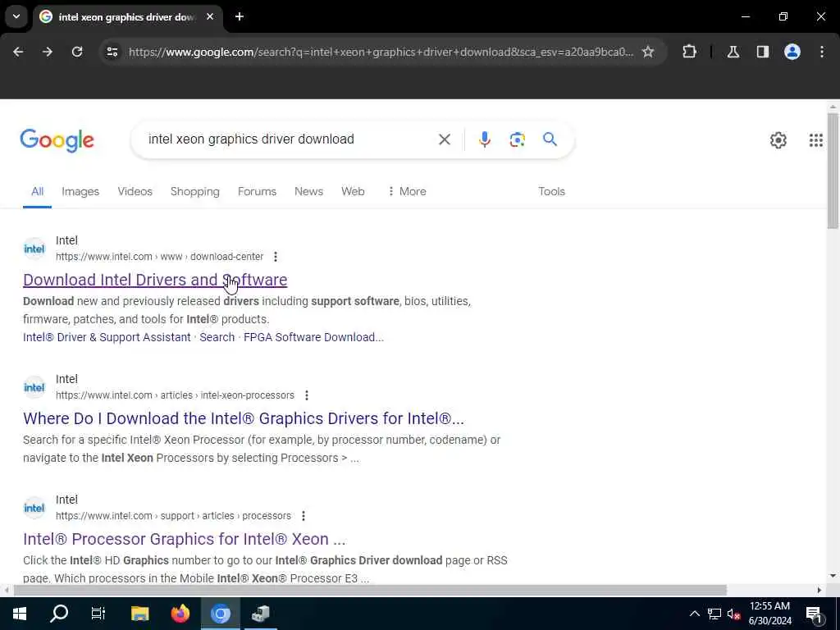Open Windows taskbar search
Screen dimensions: 840x630
click(59, 614)
